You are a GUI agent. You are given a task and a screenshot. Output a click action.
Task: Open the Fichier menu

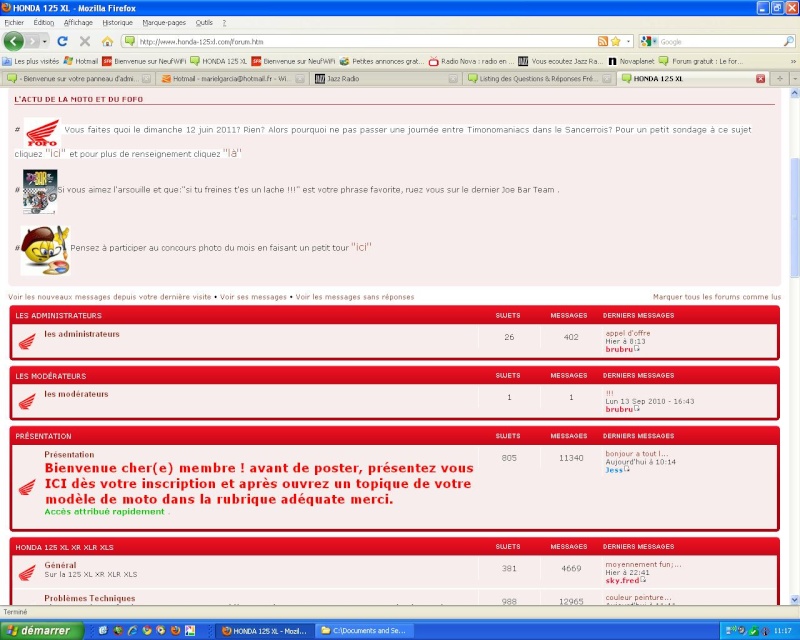(x=14, y=22)
